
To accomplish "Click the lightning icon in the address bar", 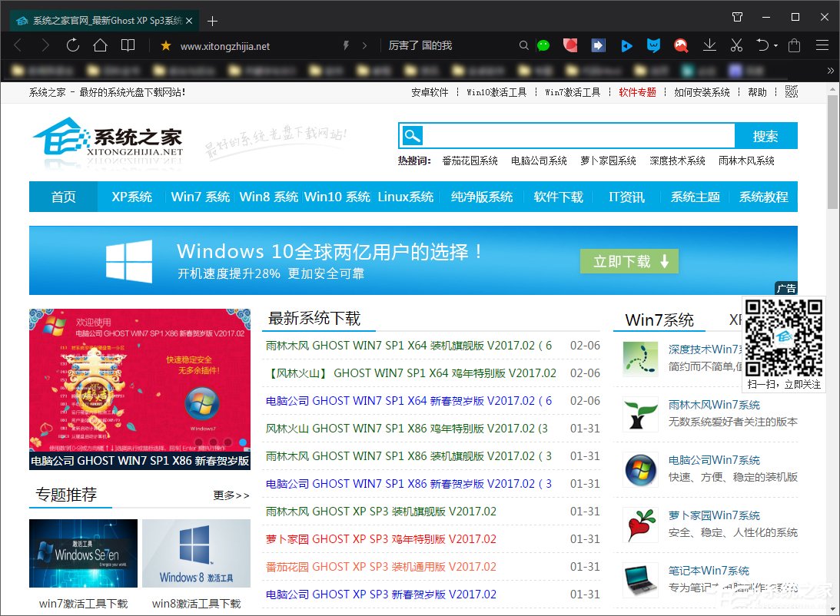I will (x=346, y=45).
